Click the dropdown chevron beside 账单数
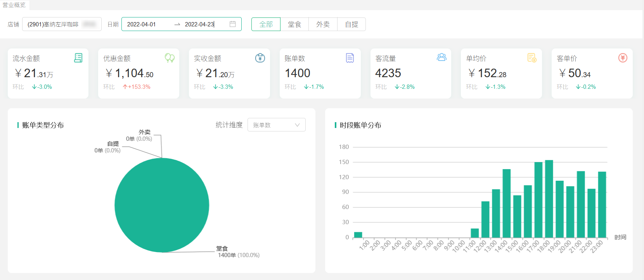Viewport: 644px width, 280px height. [x=297, y=125]
